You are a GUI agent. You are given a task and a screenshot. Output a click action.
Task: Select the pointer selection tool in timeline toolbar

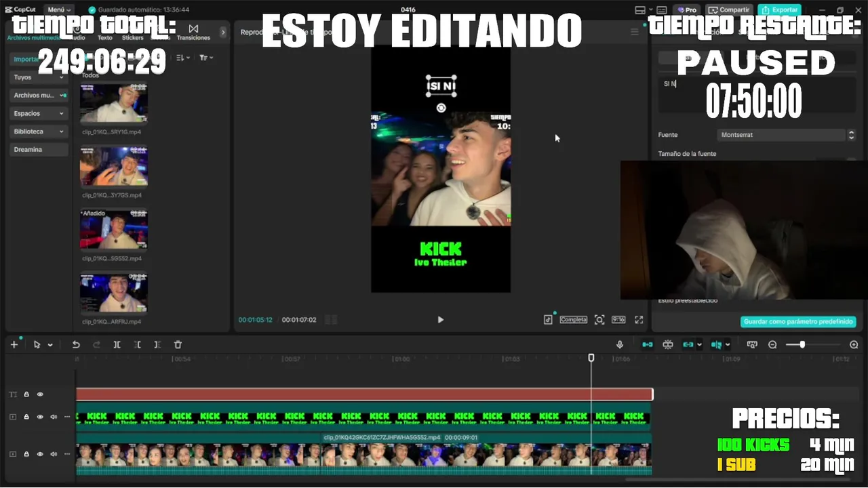[37, 344]
